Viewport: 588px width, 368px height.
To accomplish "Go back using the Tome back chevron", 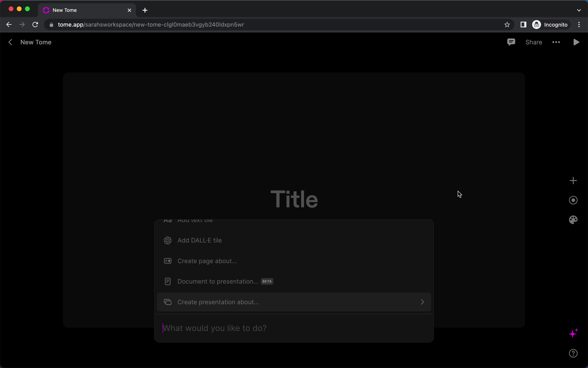I will (10, 42).
